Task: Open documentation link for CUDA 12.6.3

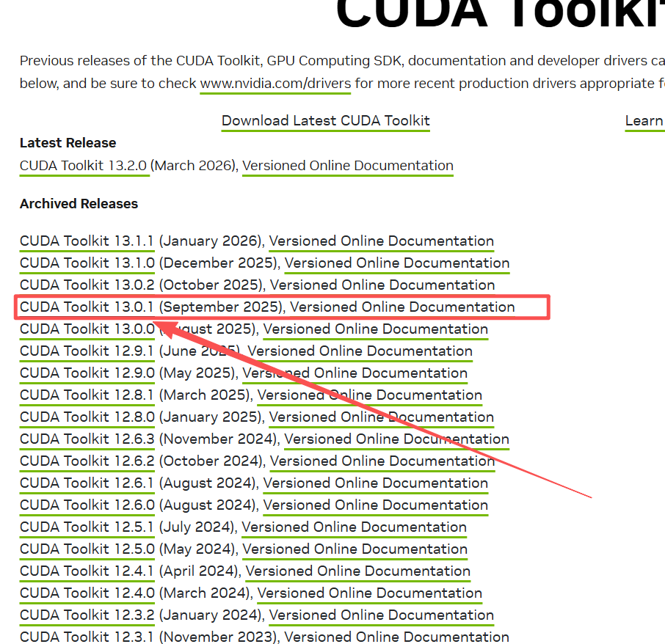Action: [x=397, y=439]
